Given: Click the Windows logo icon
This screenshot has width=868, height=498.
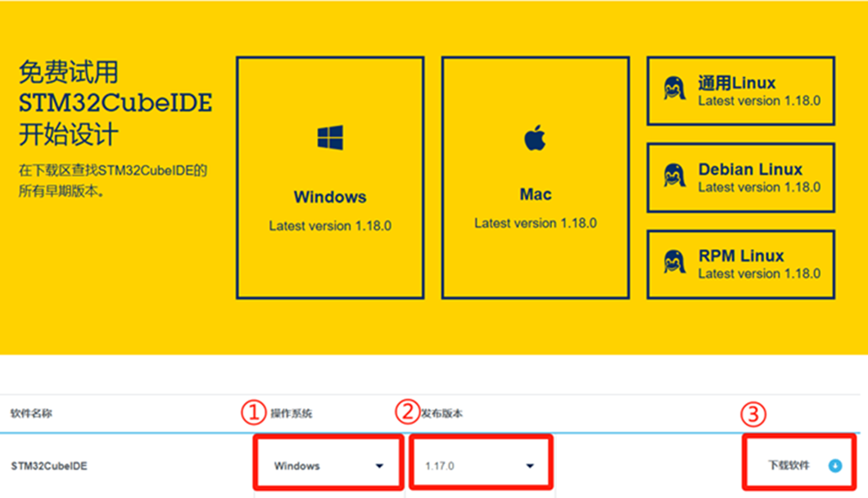Looking at the screenshot, I should pos(330,138).
